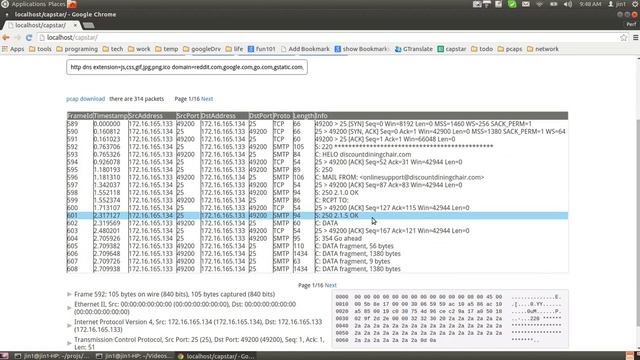Image resolution: width=640 pixels, height=360 pixels.
Task: Expand the Internet Protocol Version 4 row
Action: tap(69, 325)
